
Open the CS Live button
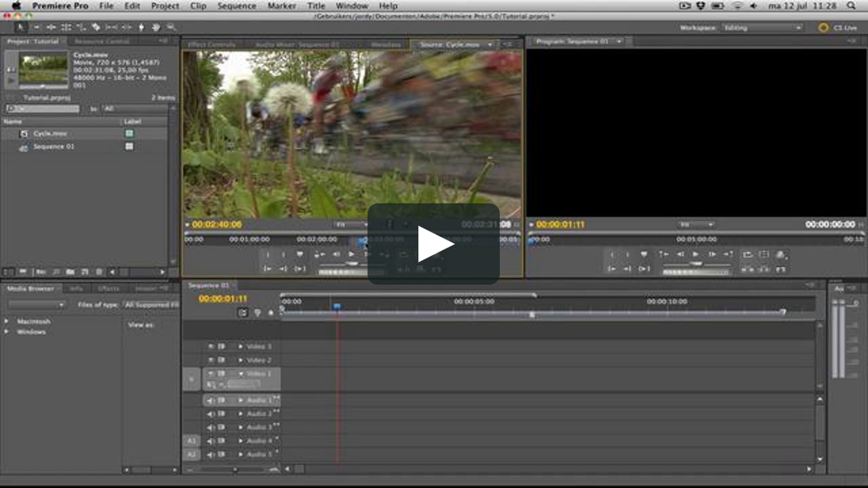click(x=837, y=28)
